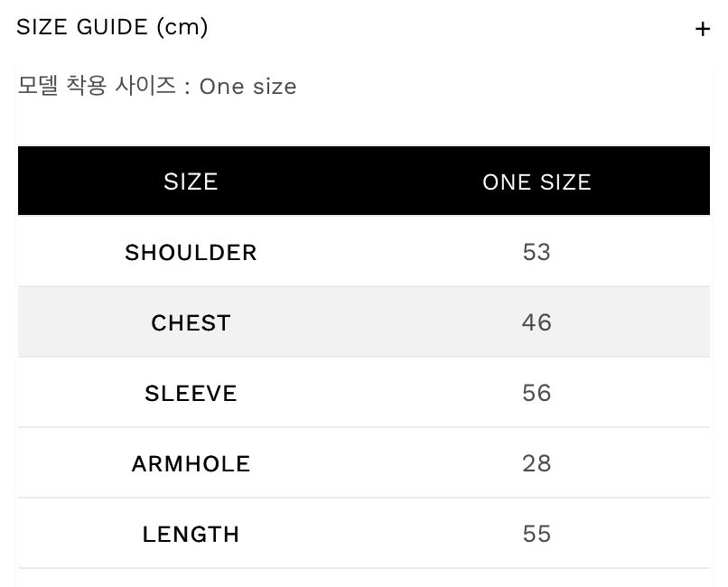Select the CHEST row label
The width and height of the screenshot is (728, 587).
191,322
